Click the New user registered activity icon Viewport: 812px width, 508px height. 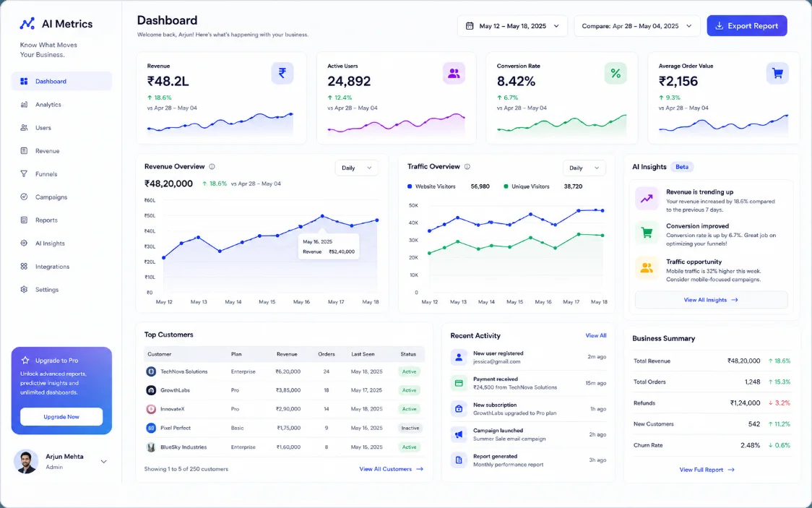pos(459,357)
